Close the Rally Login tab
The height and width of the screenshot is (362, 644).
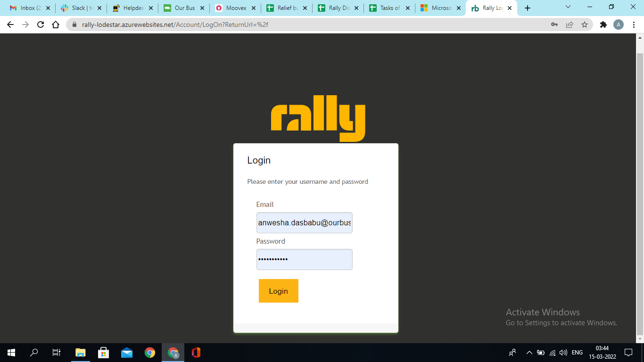pos(510,8)
